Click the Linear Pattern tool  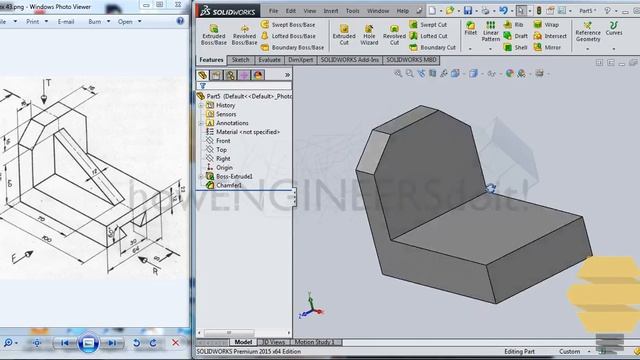[491, 31]
